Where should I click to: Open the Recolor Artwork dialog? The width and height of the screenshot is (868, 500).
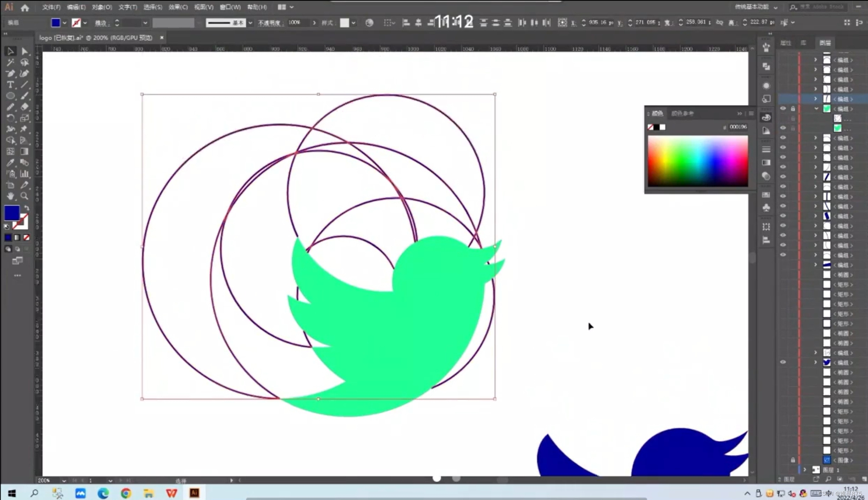click(x=370, y=23)
